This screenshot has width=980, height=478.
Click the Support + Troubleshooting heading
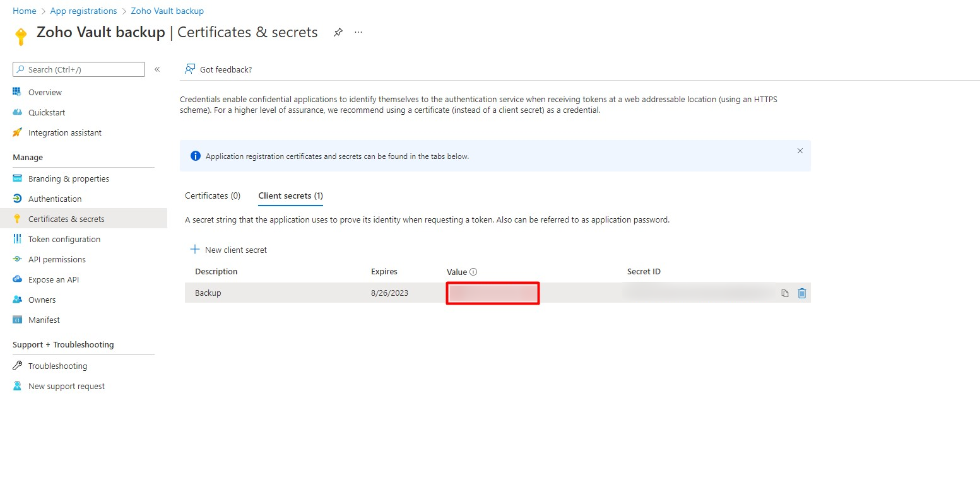tap(63, 345)
